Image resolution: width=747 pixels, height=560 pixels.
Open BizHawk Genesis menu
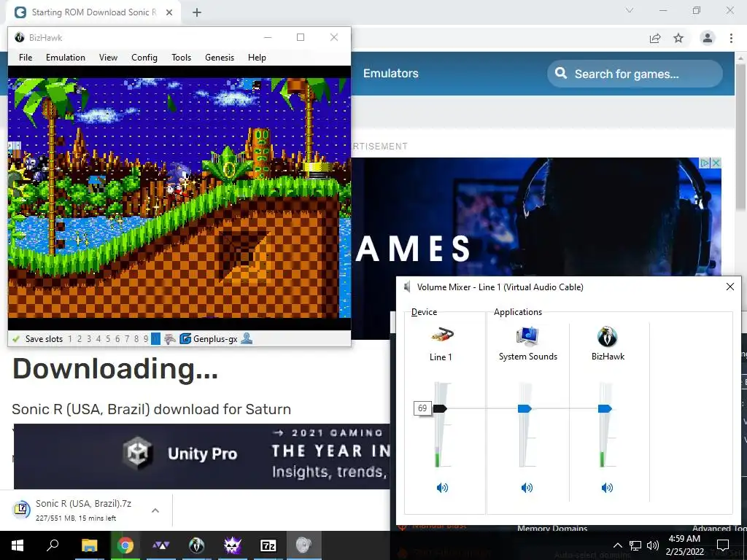[220, 58]
